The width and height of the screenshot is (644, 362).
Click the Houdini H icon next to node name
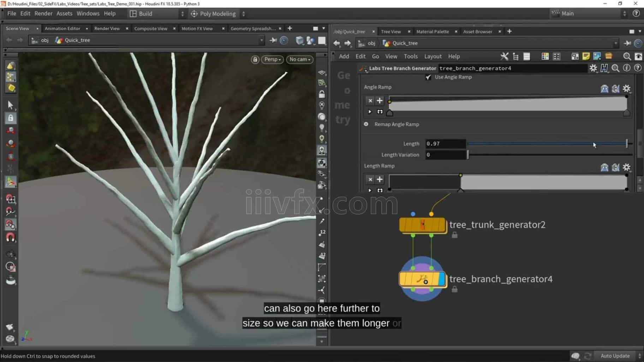[604, 68]
